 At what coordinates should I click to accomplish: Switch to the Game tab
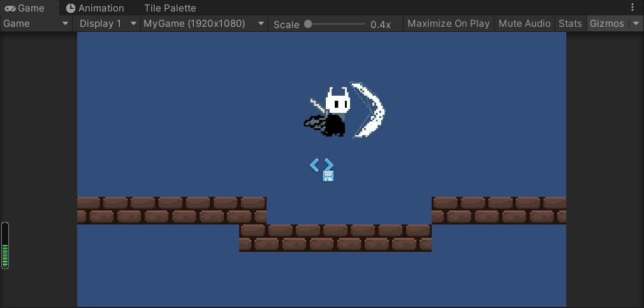tap(29, 8)
